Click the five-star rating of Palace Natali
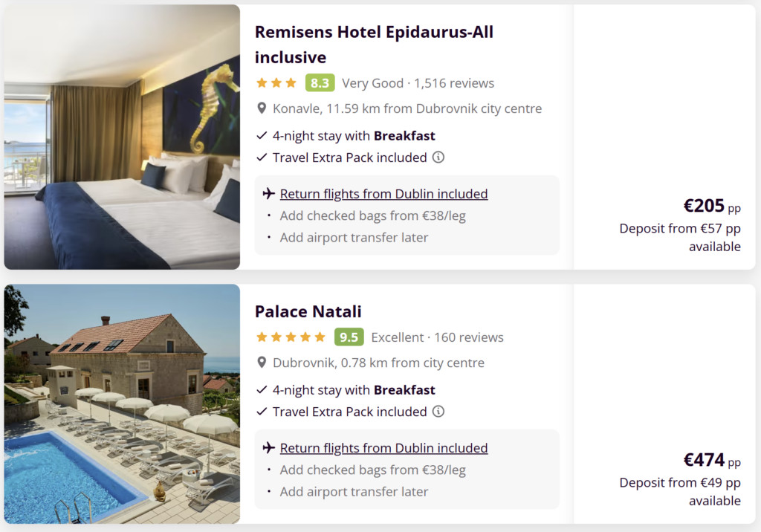Image resolution: width=761 pixels, height=532 pixels. [291, 337]
